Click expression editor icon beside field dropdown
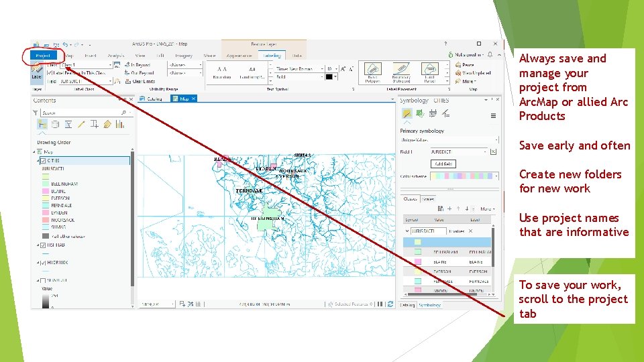 (117, 81)
